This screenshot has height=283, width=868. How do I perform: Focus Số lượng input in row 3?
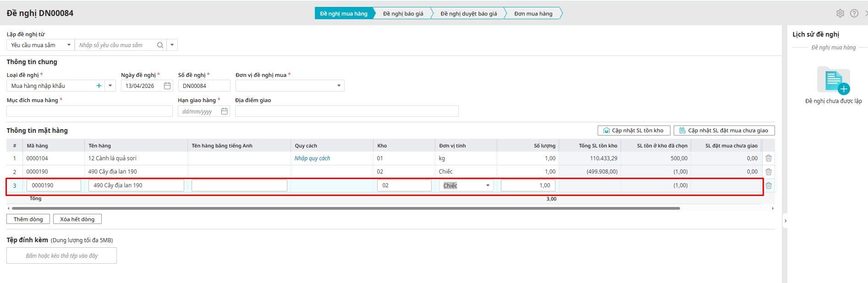pos(528,185)
